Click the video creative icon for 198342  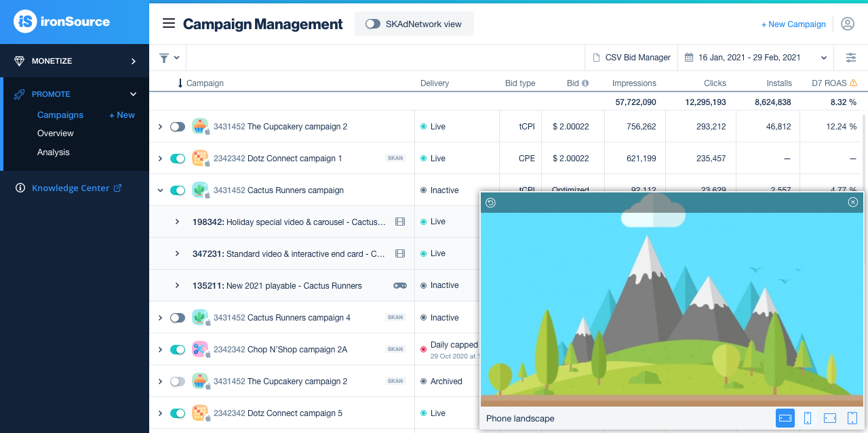(400, 222)
